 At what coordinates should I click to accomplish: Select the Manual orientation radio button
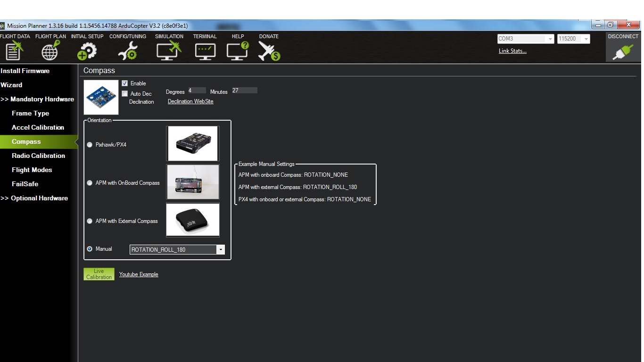90,249
